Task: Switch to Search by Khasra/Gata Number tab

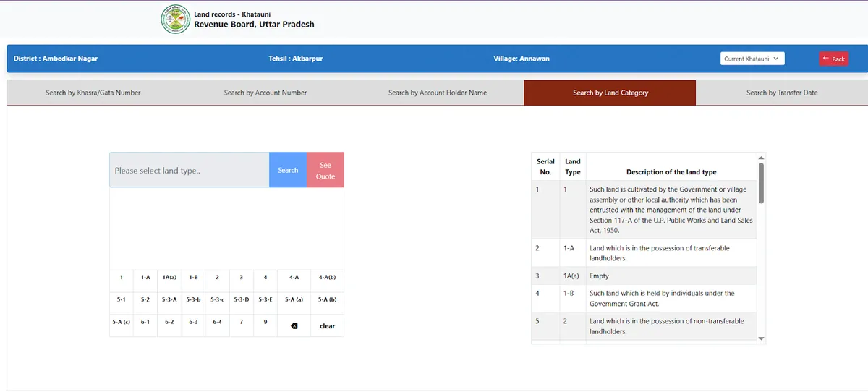Action: pos(93,93)
